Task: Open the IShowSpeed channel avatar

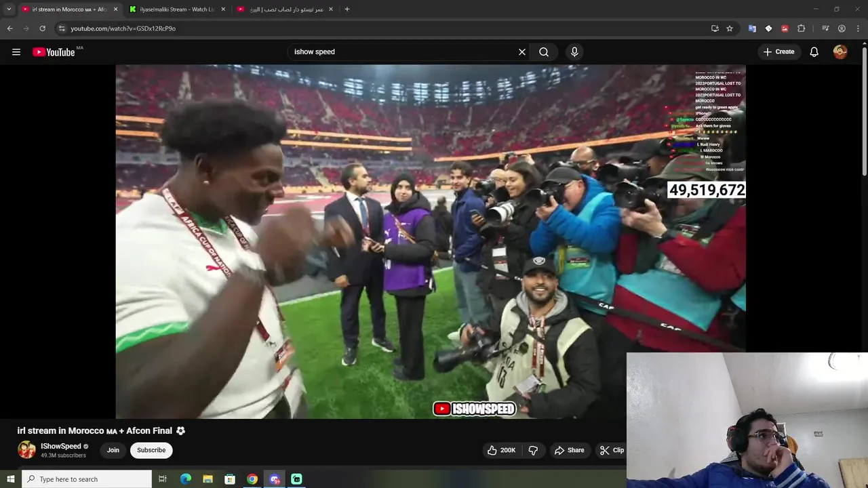Action: pos(26,450)
